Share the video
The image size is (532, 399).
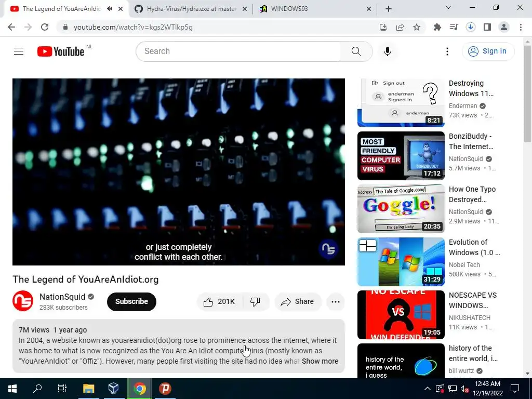click(298, 302)
